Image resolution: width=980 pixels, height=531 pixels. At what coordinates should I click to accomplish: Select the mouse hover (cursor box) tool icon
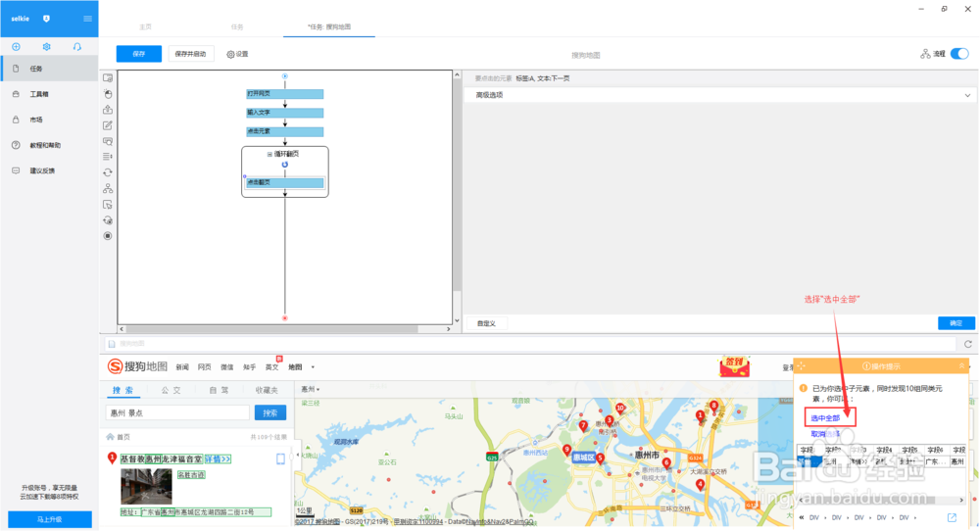[x=108, y=205]
